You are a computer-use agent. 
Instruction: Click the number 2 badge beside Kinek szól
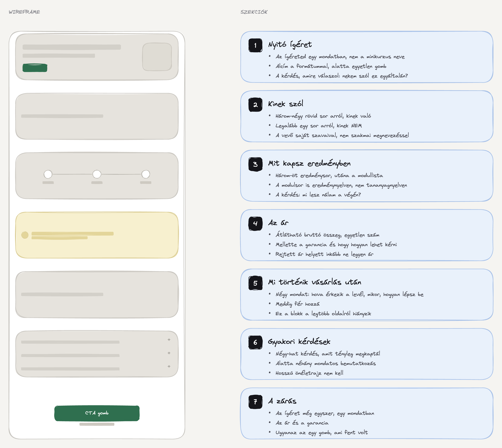255,105
